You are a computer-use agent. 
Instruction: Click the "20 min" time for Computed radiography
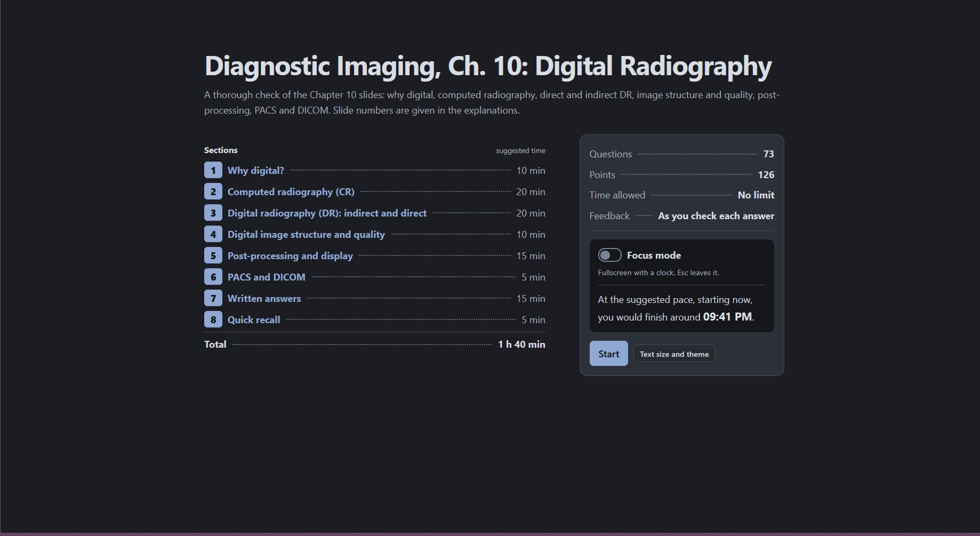pos(531,191)
